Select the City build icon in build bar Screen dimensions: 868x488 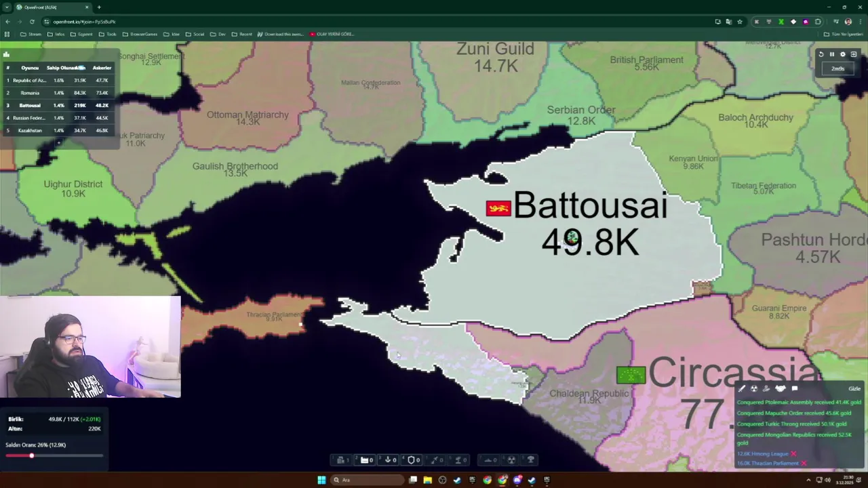click(341, 460)
